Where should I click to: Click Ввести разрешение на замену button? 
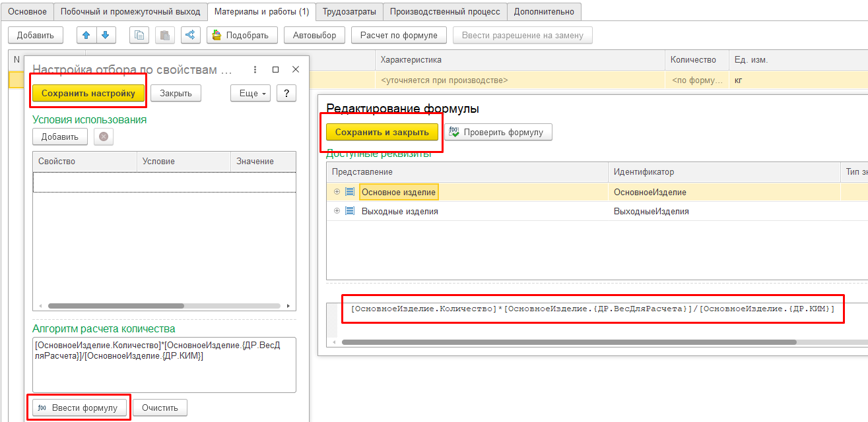523,35
